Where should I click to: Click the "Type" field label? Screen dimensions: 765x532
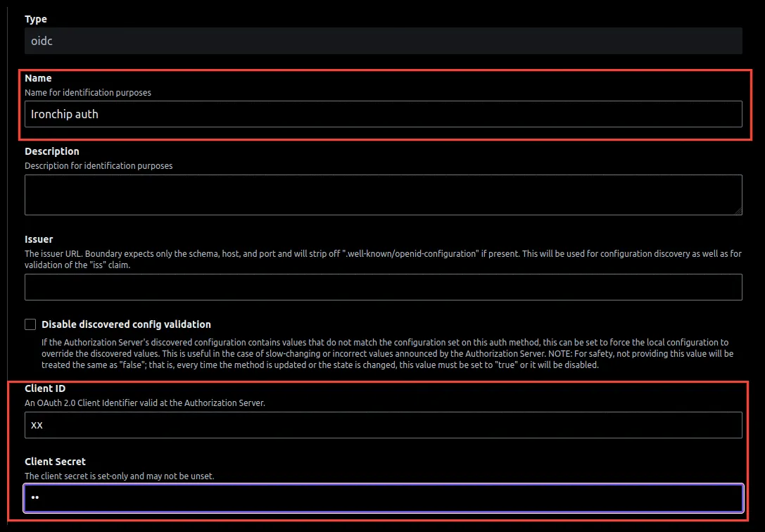coord(36,19)
